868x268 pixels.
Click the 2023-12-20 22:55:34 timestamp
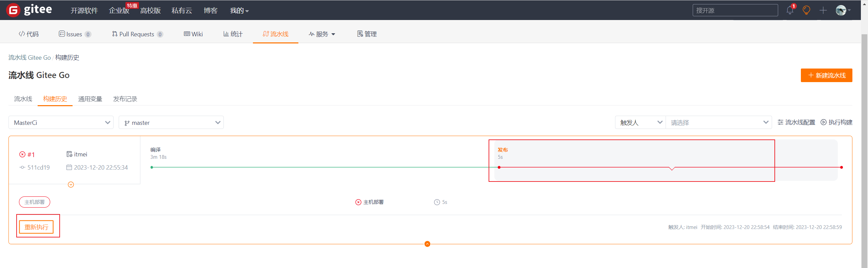click(x=101, y=167)
